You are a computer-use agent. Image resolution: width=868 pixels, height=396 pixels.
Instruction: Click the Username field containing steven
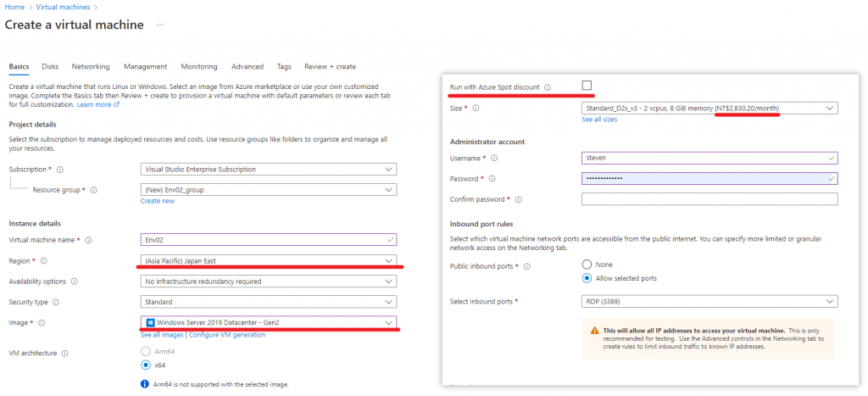pos(709,159)
